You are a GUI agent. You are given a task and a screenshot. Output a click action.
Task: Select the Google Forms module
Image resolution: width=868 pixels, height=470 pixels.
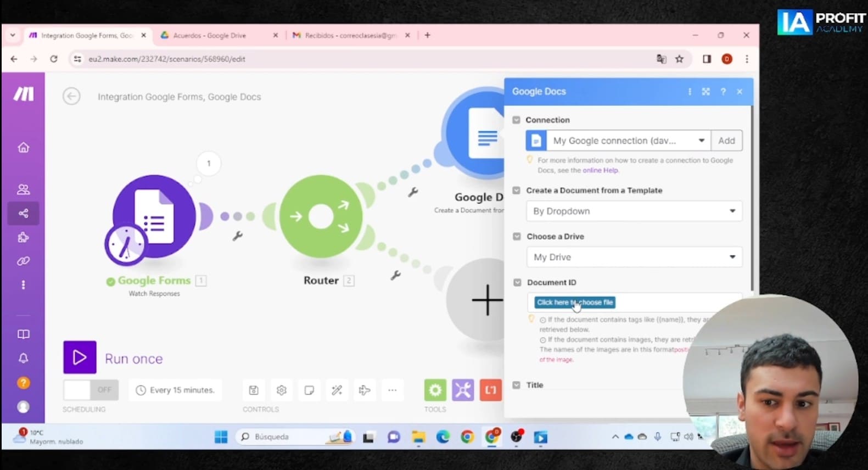point(154,216)
